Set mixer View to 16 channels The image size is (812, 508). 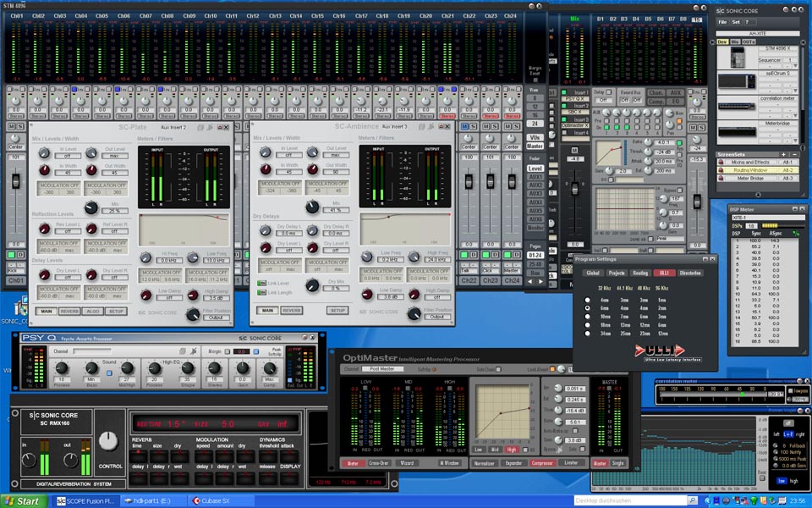click(535, 115)
